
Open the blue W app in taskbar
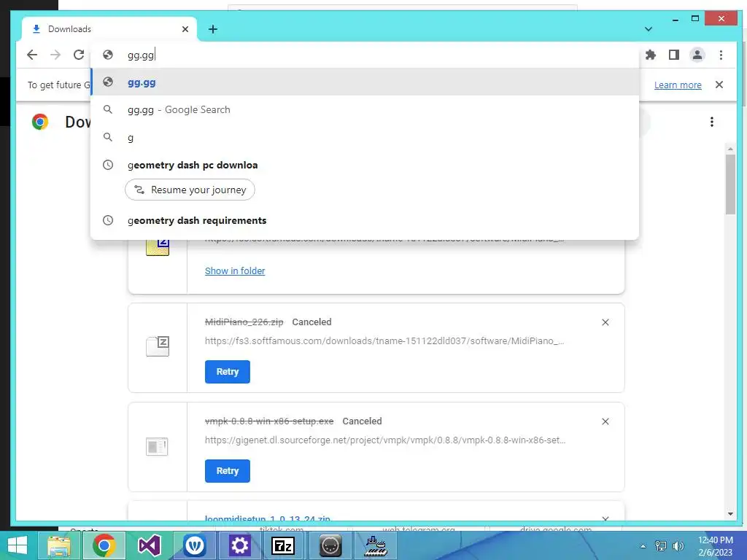[x=194, y=545]
